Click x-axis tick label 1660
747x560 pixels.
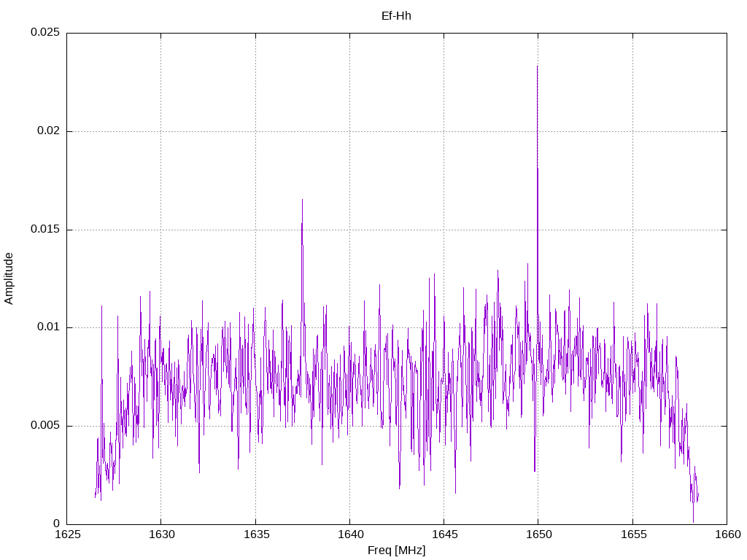coord(728,534)
